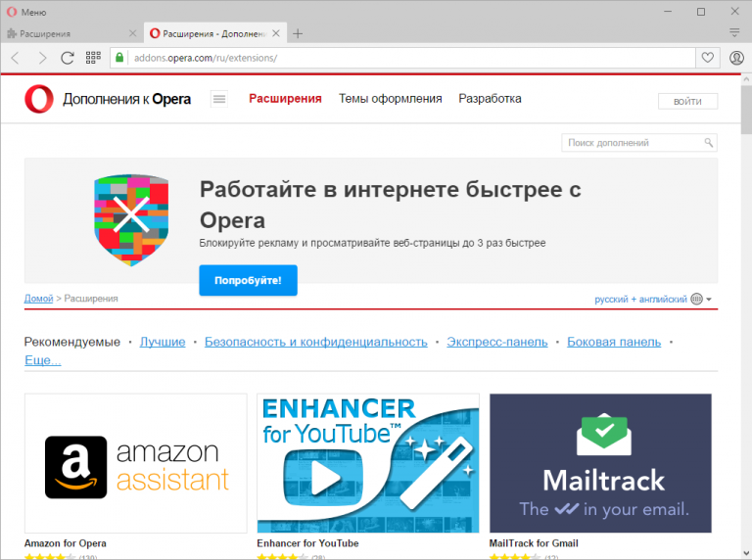Click the page's vertical scrollbar thumb
The image size is (752, 560).
point(746,110)
